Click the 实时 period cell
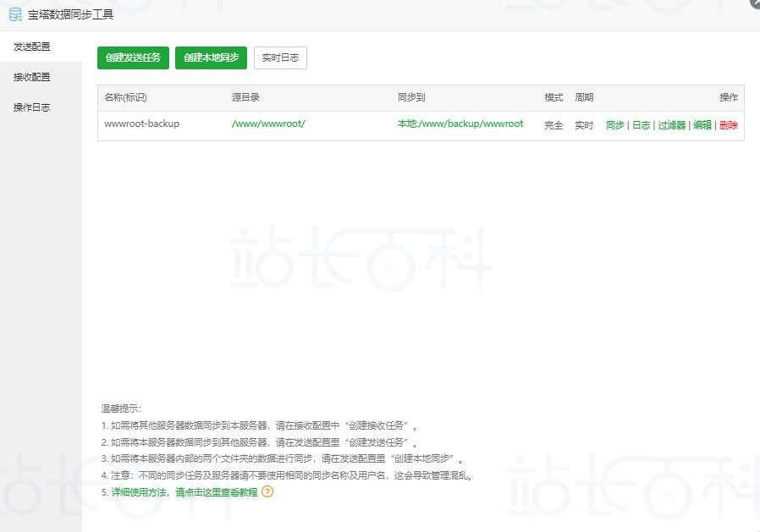The width and height of the screenshot is (760, 532). coord(584,125)
